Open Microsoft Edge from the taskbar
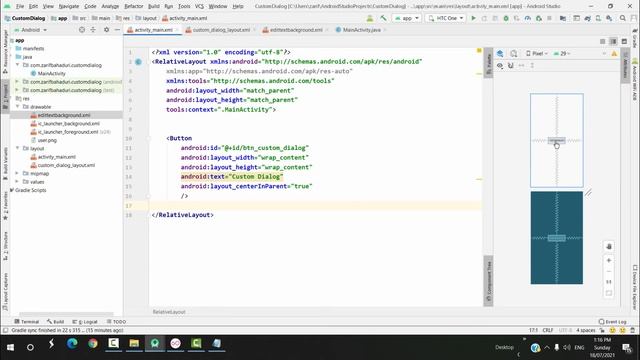This screenshot has height=360, width=640. (x=72, y=343)
